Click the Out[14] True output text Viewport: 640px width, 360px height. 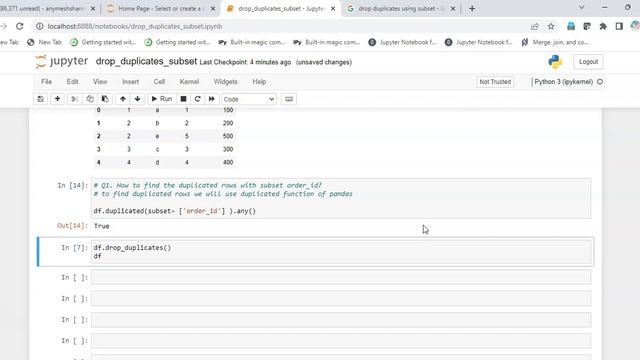[101, 226]
